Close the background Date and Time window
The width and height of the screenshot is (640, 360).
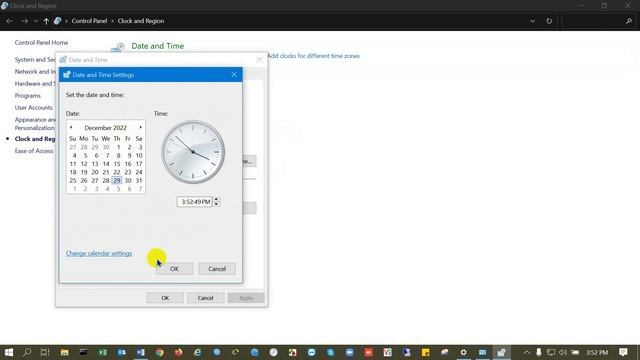[x=259, y=60]
